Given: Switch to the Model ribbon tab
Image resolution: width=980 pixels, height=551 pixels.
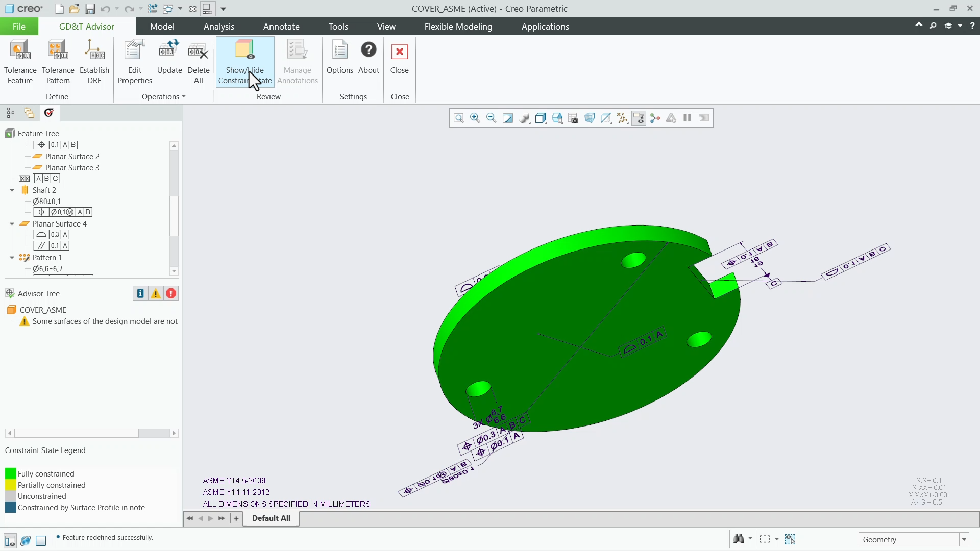Looking at the screenshot, I should (162, 27).
